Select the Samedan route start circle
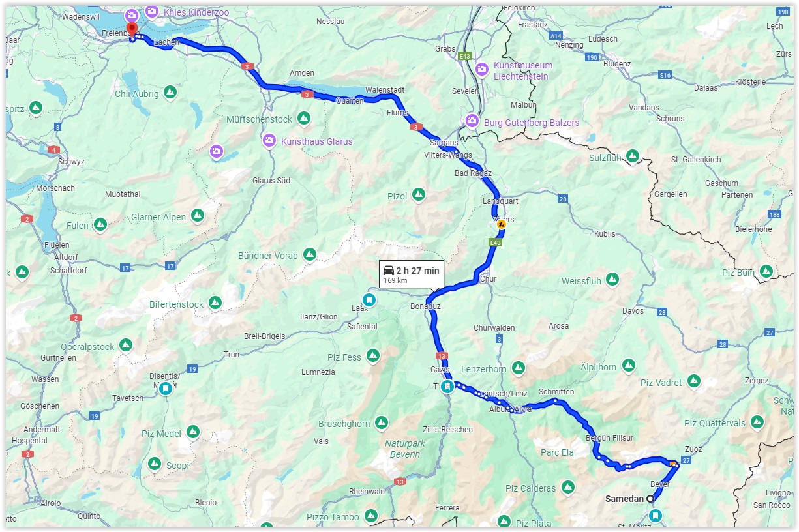799x532 pixels. [x=650, y=499]
